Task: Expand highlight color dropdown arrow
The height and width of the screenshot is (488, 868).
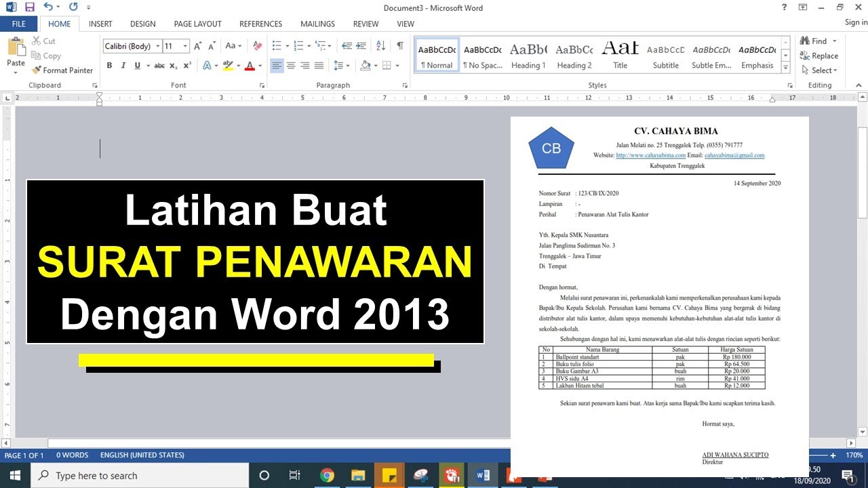Action: (x=237, y=66)
